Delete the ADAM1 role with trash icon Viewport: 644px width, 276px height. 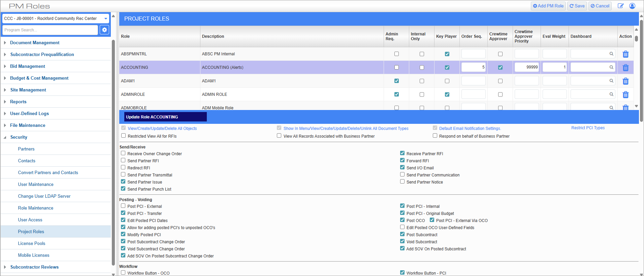(x=625, y=81)
